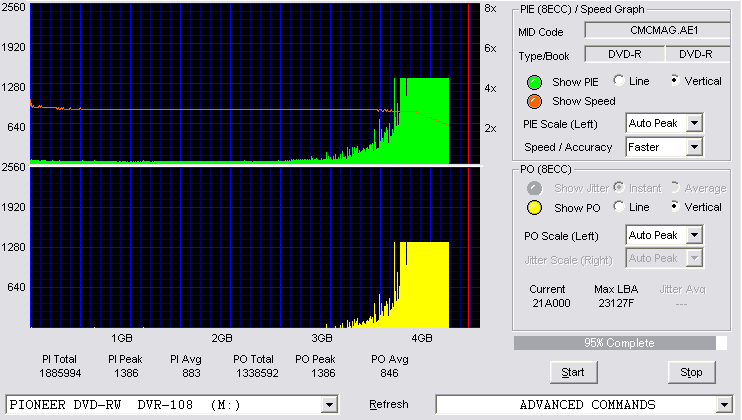Screen dimensions: 742x420
Task: Click the grey Show Jitter indicator
Action: click(534, 188)
